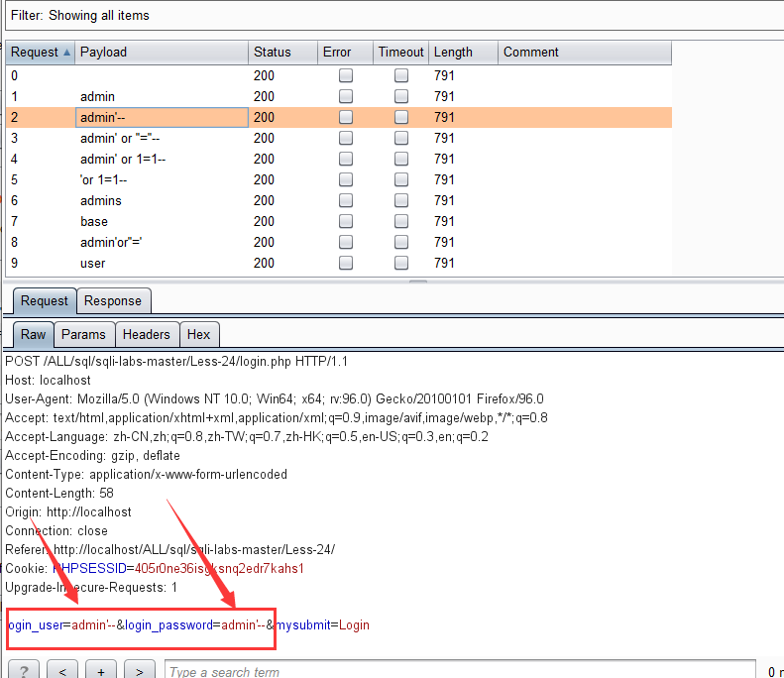The height and width of the screenshot is (678, 784).
Task: Click the Length value of request 9
Action: (x=444, y=263)
